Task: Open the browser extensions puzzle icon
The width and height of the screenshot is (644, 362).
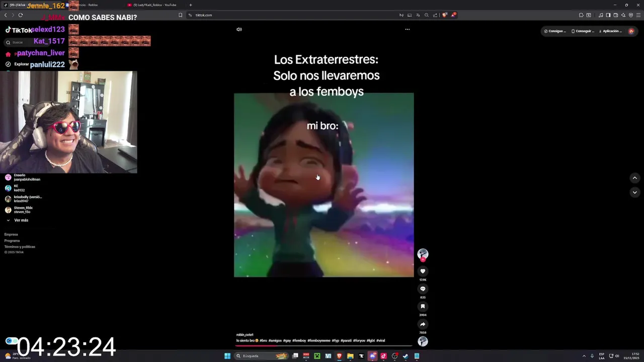Action: 581,15
